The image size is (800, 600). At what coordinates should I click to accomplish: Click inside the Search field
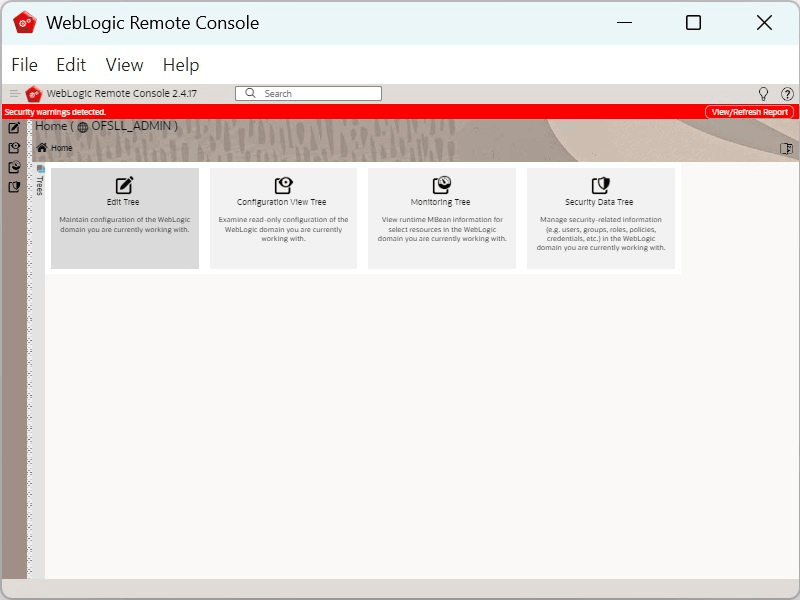pyautogui.click(x=308, y=93)
